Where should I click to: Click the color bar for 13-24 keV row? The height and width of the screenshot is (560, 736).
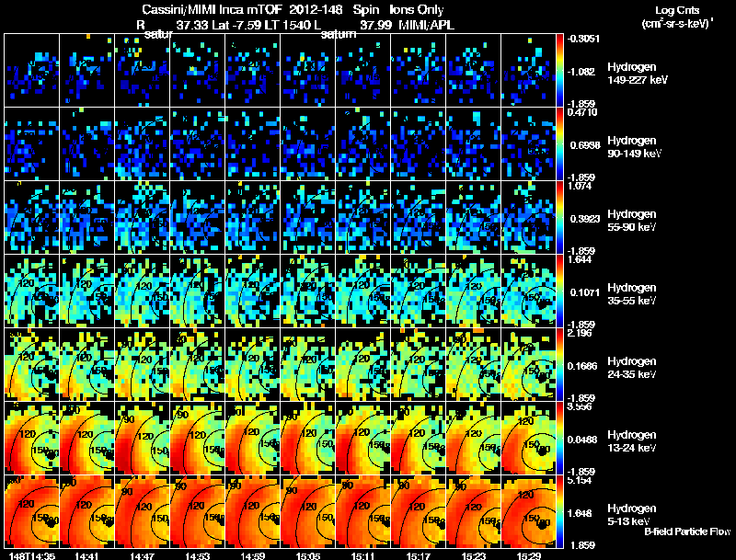click(x=559, y=439)
